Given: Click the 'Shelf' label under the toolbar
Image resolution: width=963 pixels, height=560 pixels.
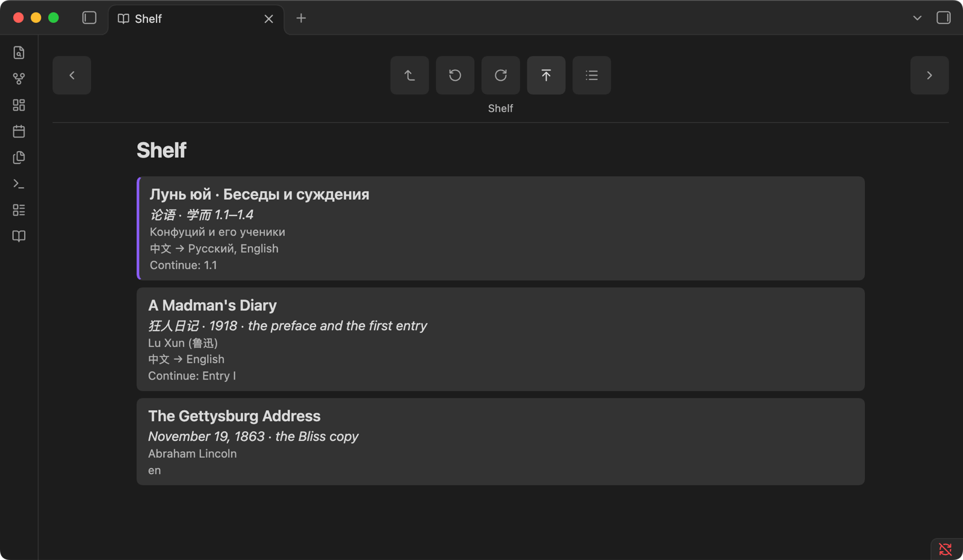Looking at the screenshot, I should coord(501,108).
